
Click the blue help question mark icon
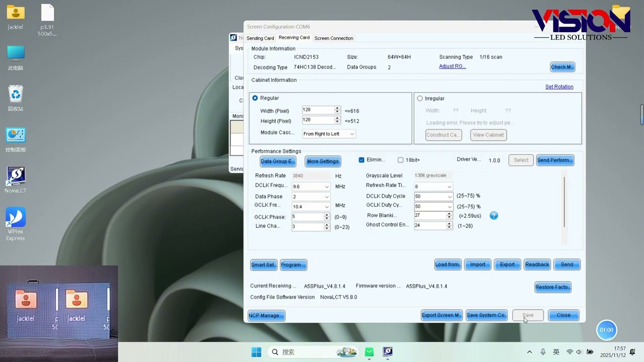point(494,216)
